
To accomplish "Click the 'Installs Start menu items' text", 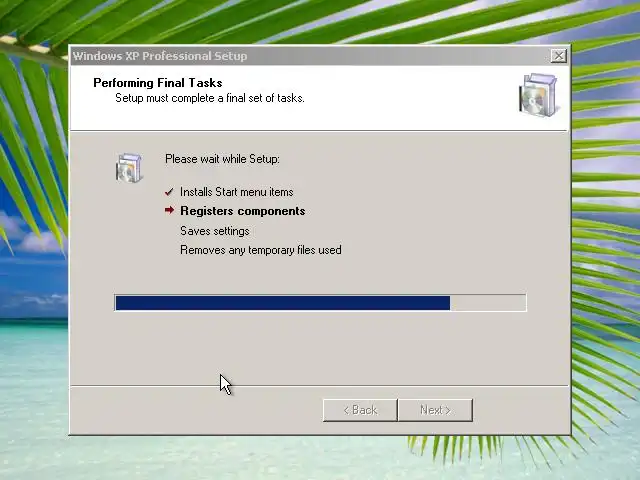I will (237, 192).
